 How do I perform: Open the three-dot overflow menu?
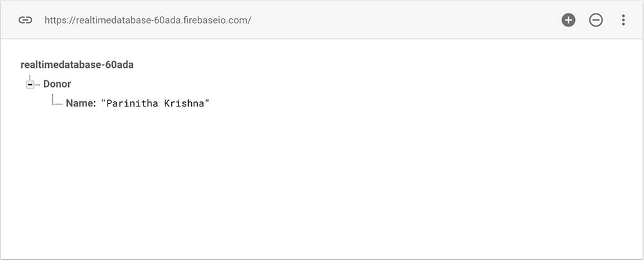click(x=623, y=20)
